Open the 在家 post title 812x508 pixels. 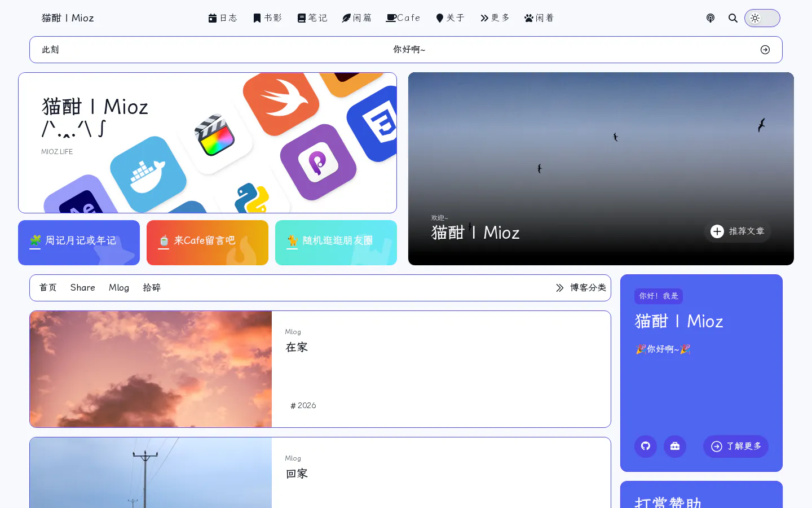[297, 347]
